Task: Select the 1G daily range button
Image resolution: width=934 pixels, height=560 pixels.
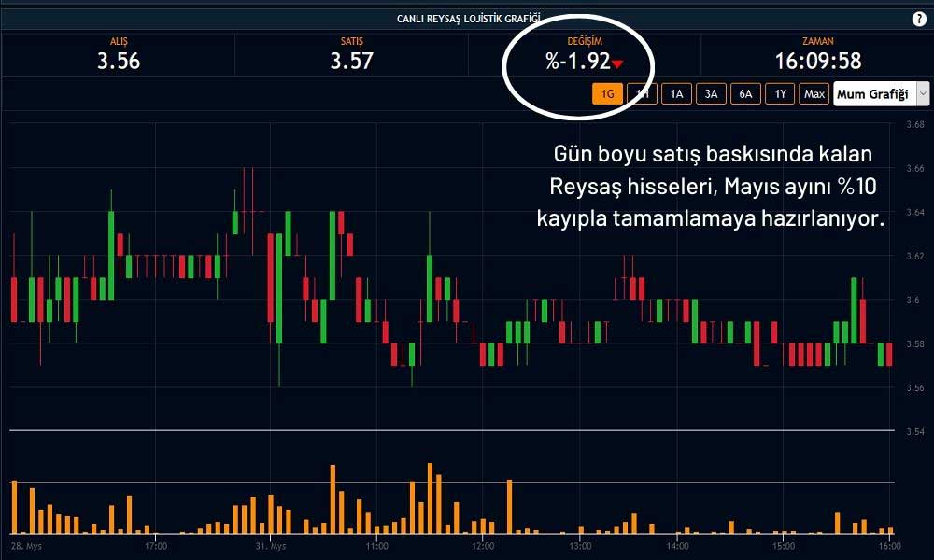Action: 607,94
